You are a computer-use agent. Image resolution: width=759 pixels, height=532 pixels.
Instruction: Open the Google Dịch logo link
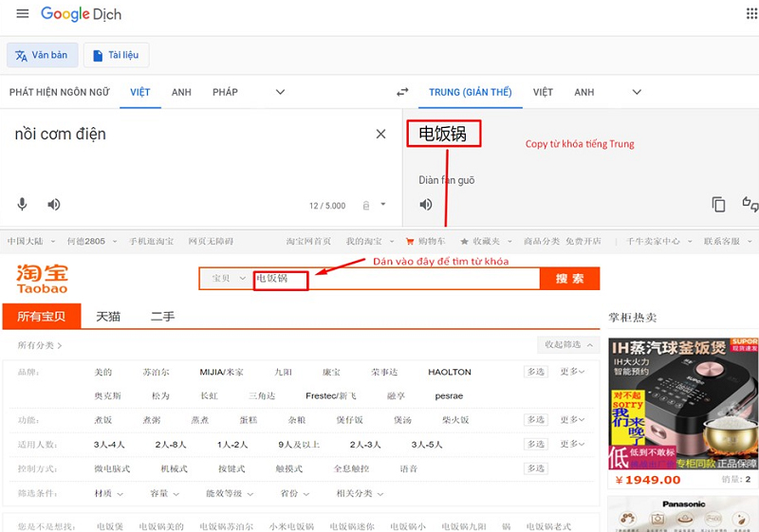coord(82,14)
